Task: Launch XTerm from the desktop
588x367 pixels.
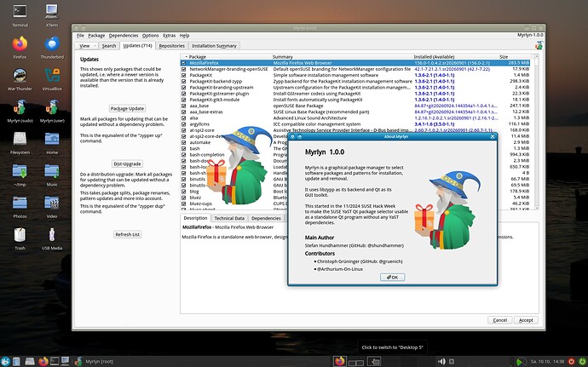Action: pos(52,12)
